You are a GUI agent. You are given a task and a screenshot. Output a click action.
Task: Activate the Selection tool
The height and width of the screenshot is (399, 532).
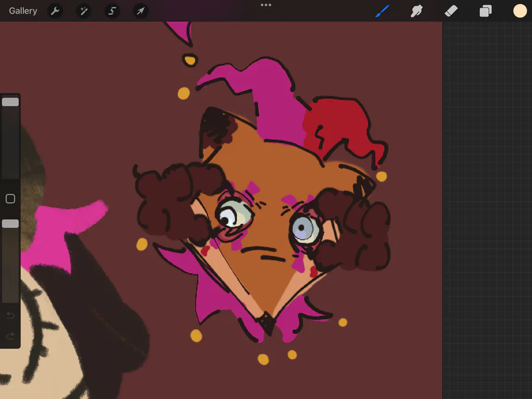112,11
